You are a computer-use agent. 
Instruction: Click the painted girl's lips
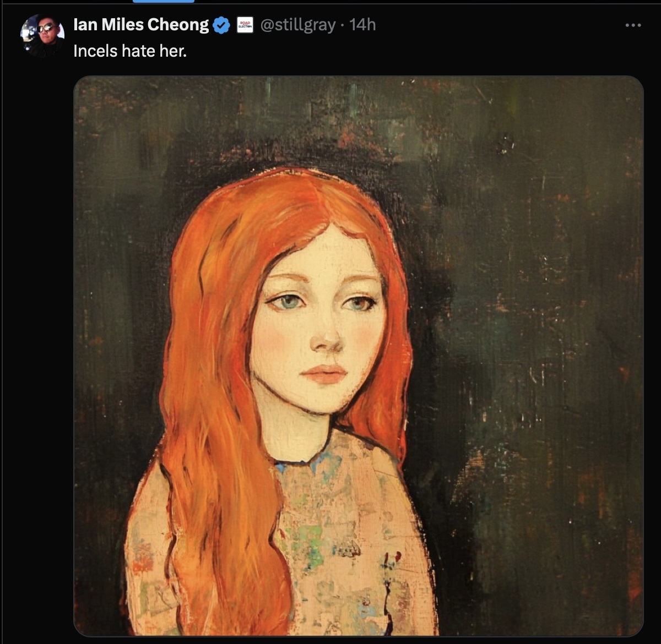pos(324,374)
